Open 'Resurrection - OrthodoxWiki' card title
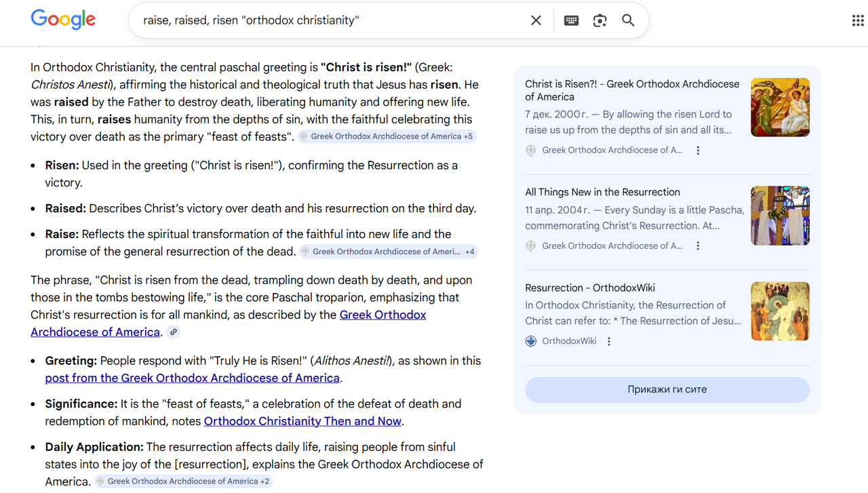The height and width of the screenshot is (493, 868). coord(590,288)
